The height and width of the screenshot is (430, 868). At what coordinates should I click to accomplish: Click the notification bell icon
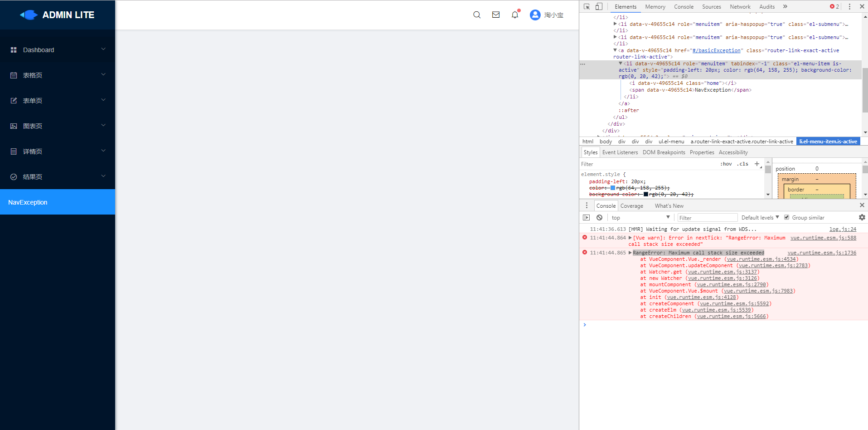coord(514,15)
